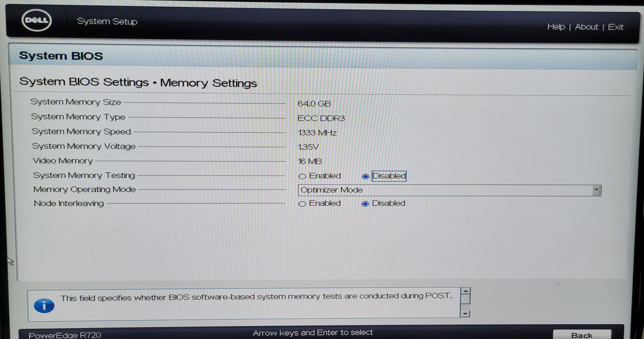The width and height of the screenshot is (644, 339).
Task: Click the PowerEdge R720 model text
Action: [65, 335]
